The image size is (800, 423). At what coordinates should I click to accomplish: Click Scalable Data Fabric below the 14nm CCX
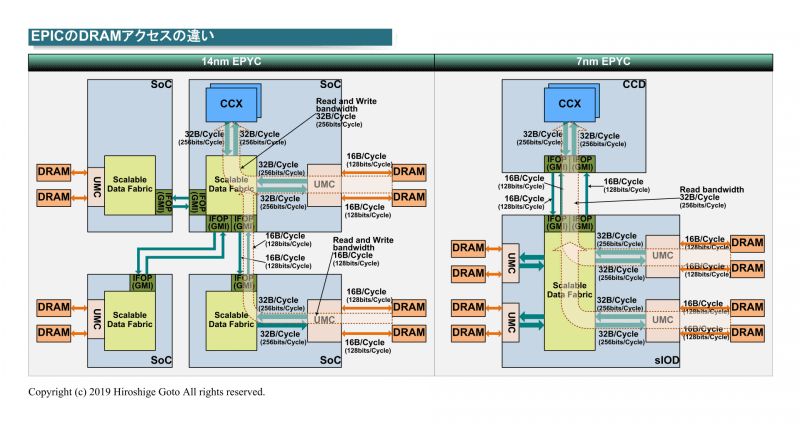click(x=231, y=184)
